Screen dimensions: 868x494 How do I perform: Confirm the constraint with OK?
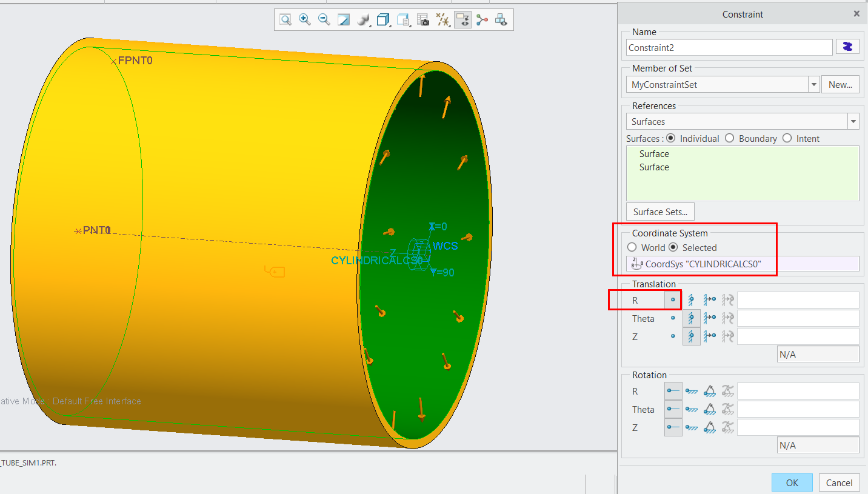pyautogui.click(x=792, y=482)
